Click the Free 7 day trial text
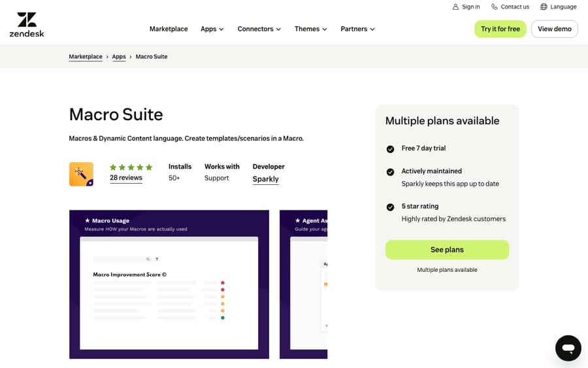The width and height of the screenshot is (588, 368). [x=423, y=148]
